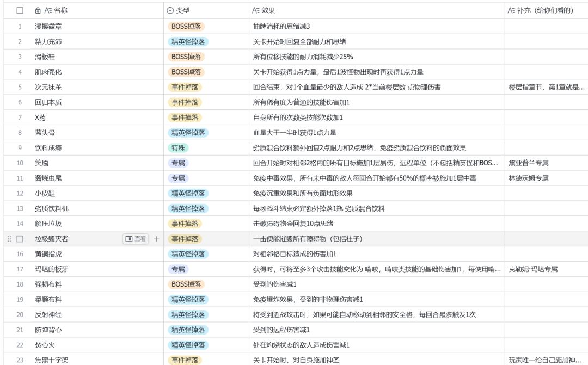Screen dimensions: 588x365
Task: Open the 查看 button on 垃圾毁灭者 row
Action: pyautogui.click(x=136, y=239)
